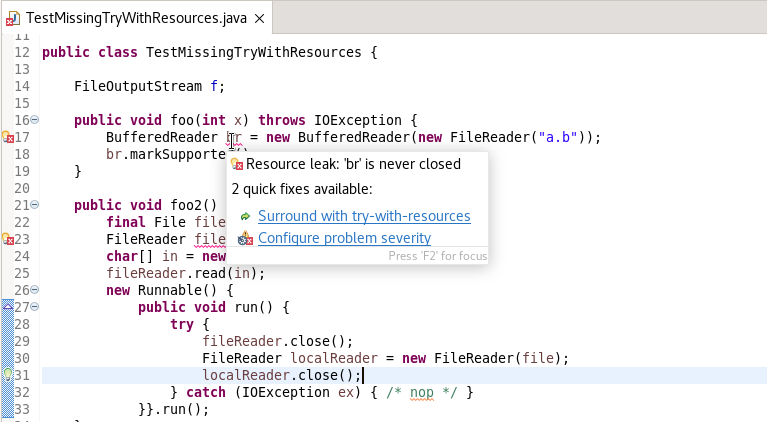Collapse the foo2 method at line 21
Screen dimensions: 767x422
pos(35,205)
